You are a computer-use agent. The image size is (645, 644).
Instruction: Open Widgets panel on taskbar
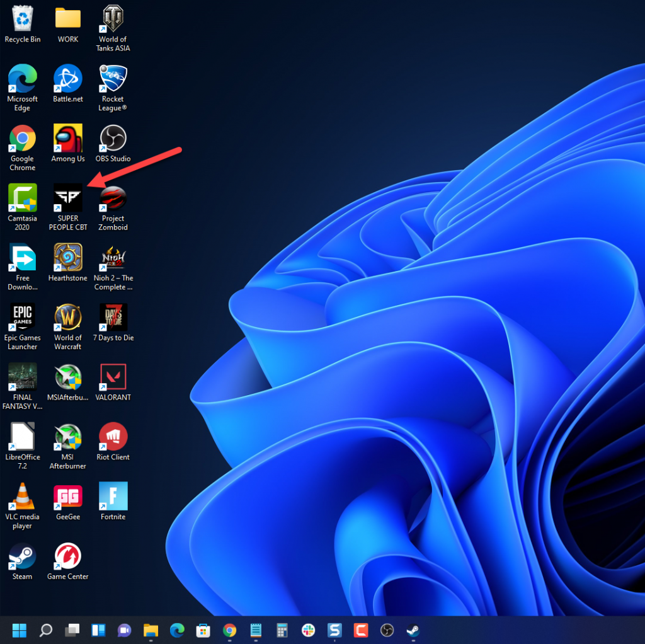coord(98,630)
